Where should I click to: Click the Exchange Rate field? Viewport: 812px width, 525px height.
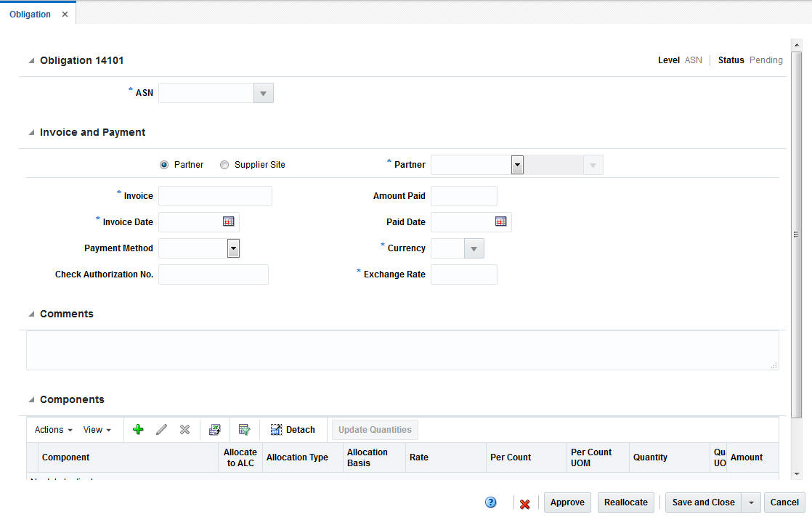point(464,274)
